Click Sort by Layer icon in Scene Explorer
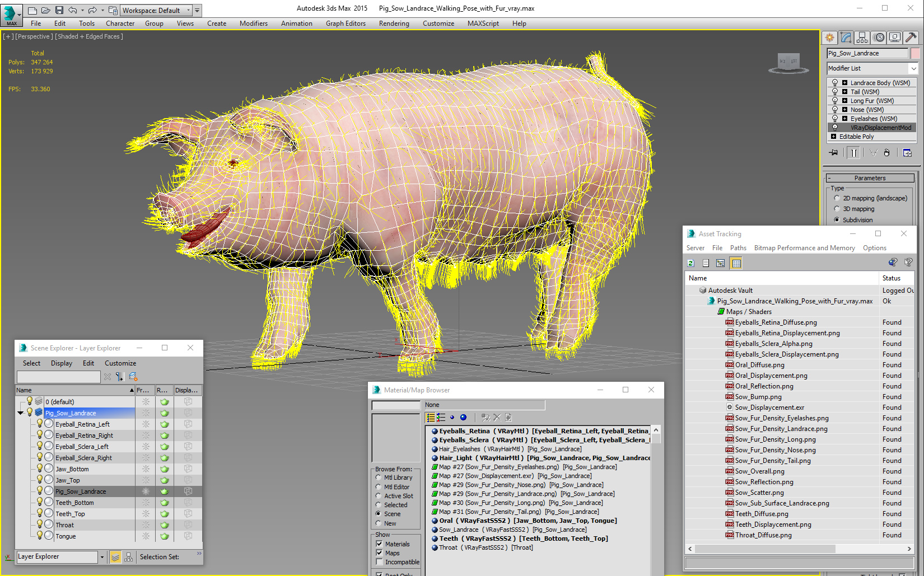The image size is (924, 576). [x=115, y=557]
